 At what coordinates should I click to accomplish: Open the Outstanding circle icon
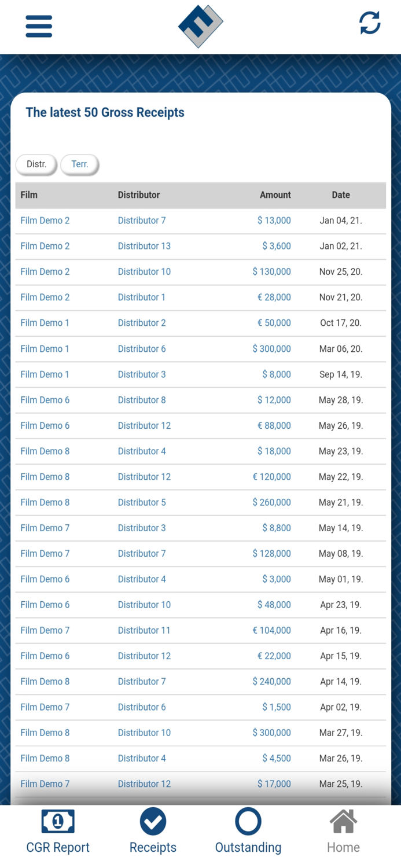pyautogui.click(x=248, y=821)
